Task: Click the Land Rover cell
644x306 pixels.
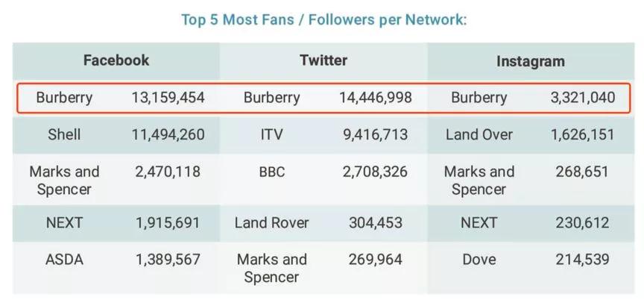Action: tap(271, 222)
